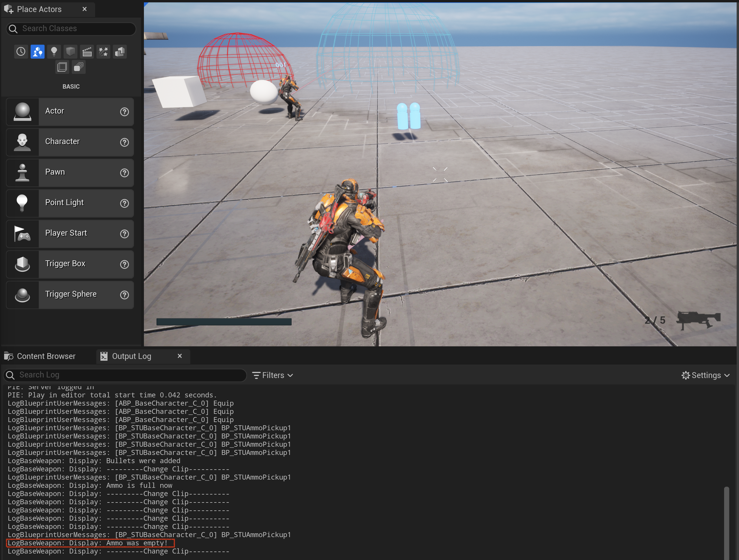The height and width of the screenshot is (560, 739).
Task: Click the Place Actors tab icon
Action: click(9, 9)
